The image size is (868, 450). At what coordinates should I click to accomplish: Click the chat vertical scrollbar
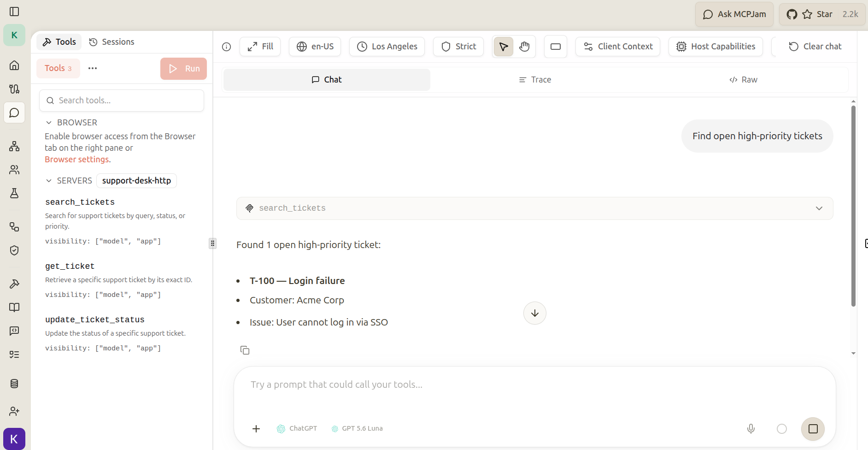click(x=853, y=206)
